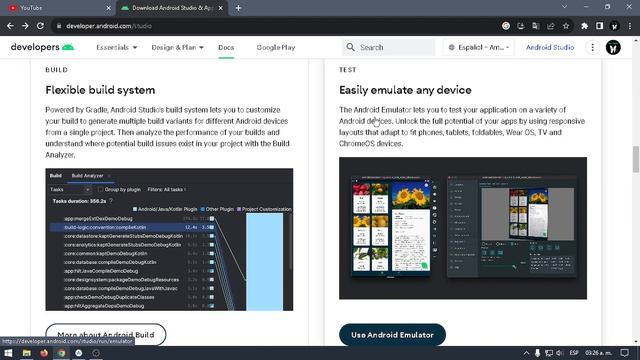Expand the Design & Plan menu
Image resolution: width=640 pixels, height=360 pixels.
[x=178, y=47]
